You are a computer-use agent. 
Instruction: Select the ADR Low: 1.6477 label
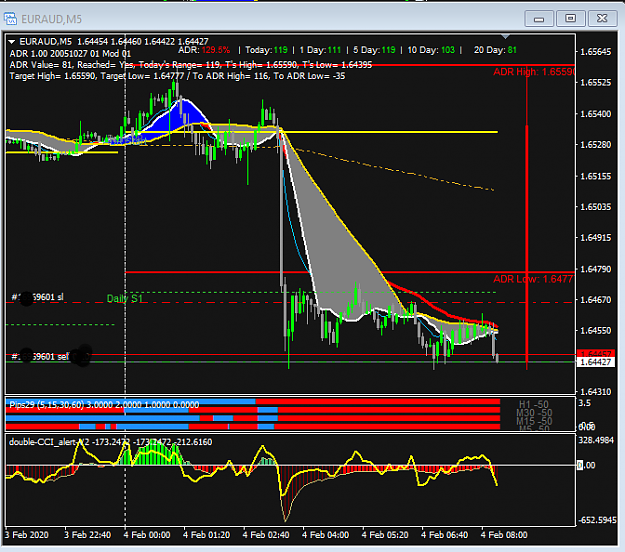coord(533,279)
